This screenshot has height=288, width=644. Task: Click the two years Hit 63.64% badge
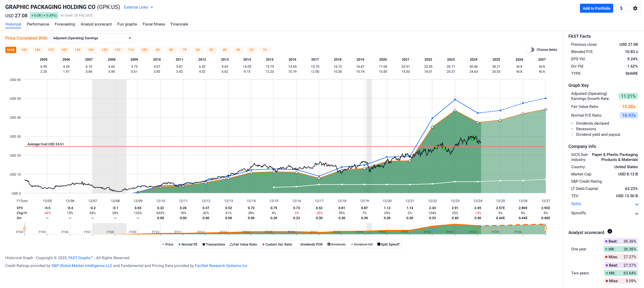tap(620, 273)
